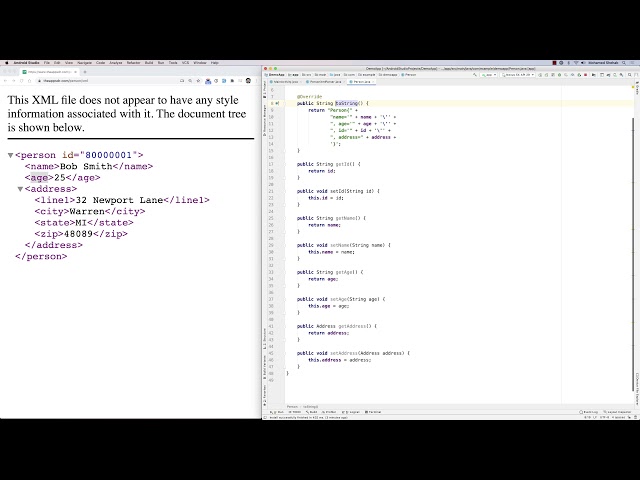Open browser profile avatar

pyautogui.click(x=248, y=81)
